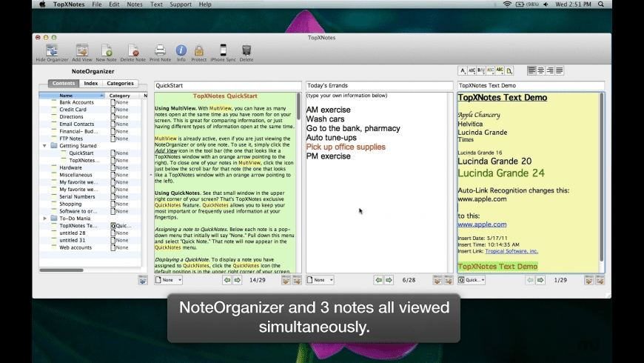The image size is (644, 363).
Task: Open the Info icon in the toolbar
Action: coord(181,50)
